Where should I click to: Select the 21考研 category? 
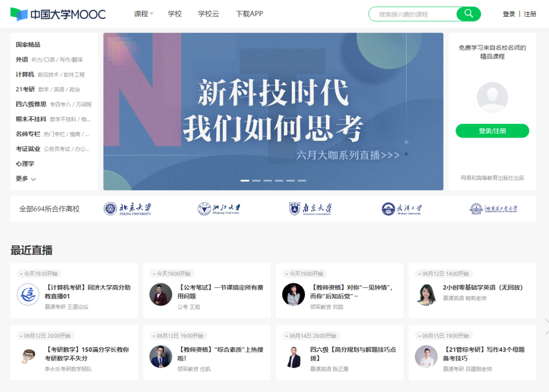[25, 89]
